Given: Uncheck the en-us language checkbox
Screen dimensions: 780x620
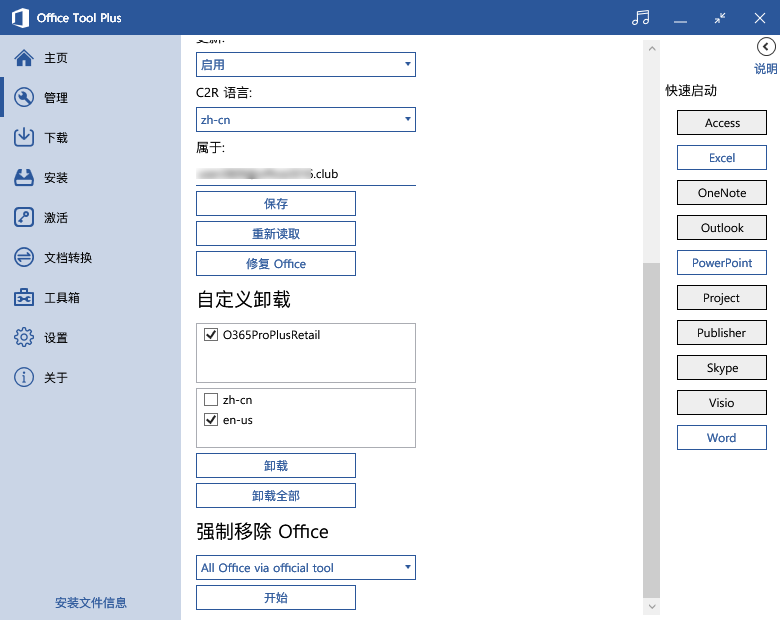Looking at the screenshot, I should [211, 419].
